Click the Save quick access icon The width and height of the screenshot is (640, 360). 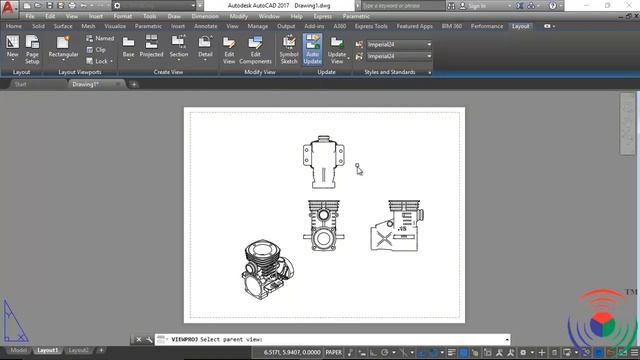49,6
